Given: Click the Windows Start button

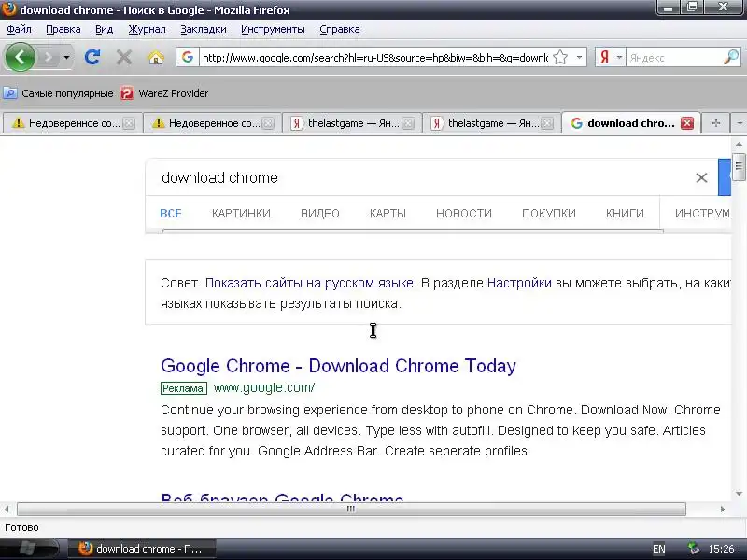Looking at the screenshot, I should (x=29, y=549).
